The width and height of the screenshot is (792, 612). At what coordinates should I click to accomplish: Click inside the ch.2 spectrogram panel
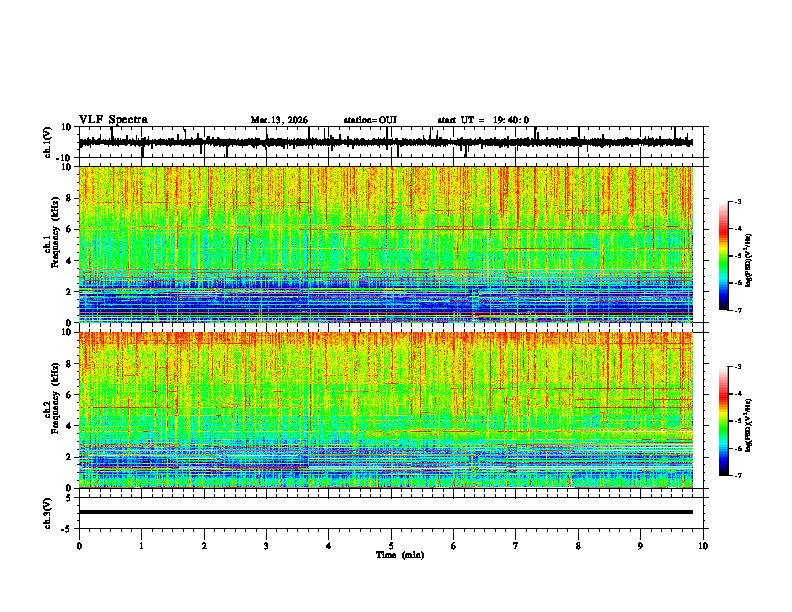(385, 410)
